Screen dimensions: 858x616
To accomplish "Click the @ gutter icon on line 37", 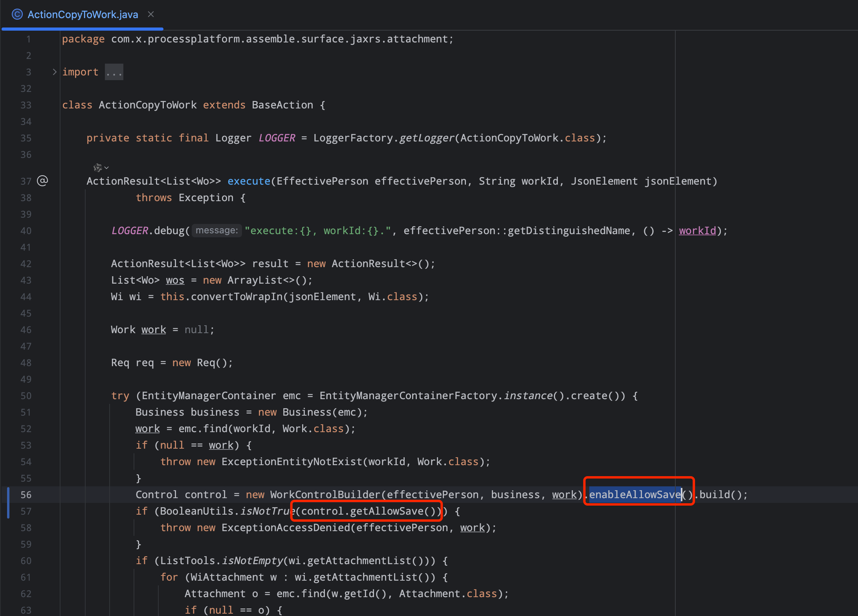I will tap(42, 181).
